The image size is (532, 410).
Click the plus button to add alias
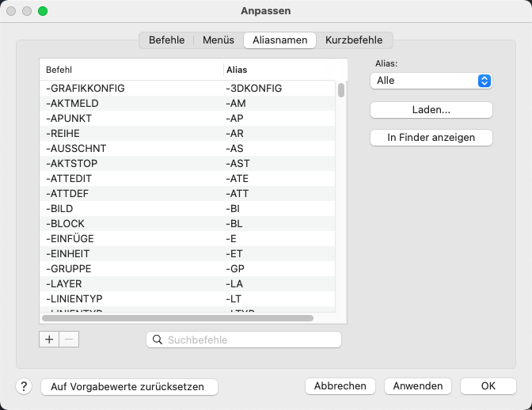[x=49, y=339]
